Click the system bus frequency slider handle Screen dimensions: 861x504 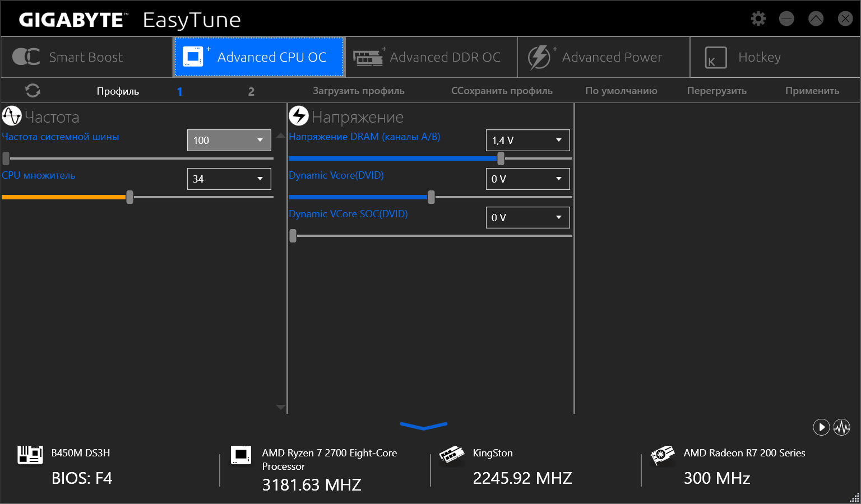click(x=6, y=158)
